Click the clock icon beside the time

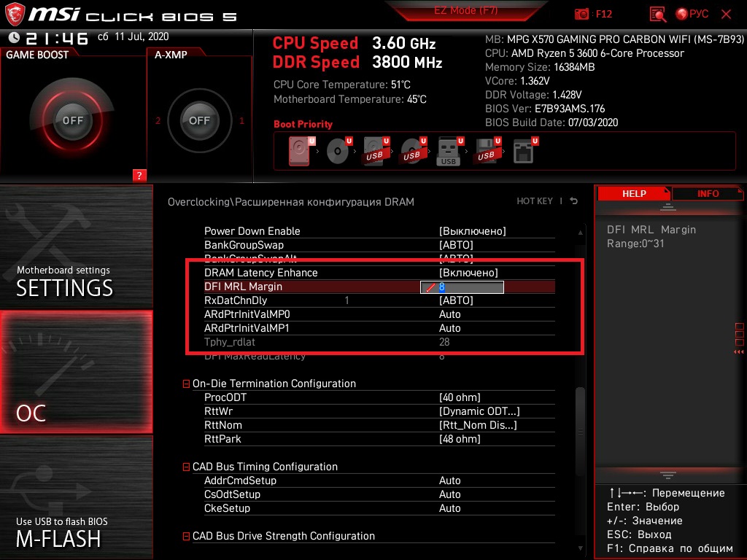15,38
